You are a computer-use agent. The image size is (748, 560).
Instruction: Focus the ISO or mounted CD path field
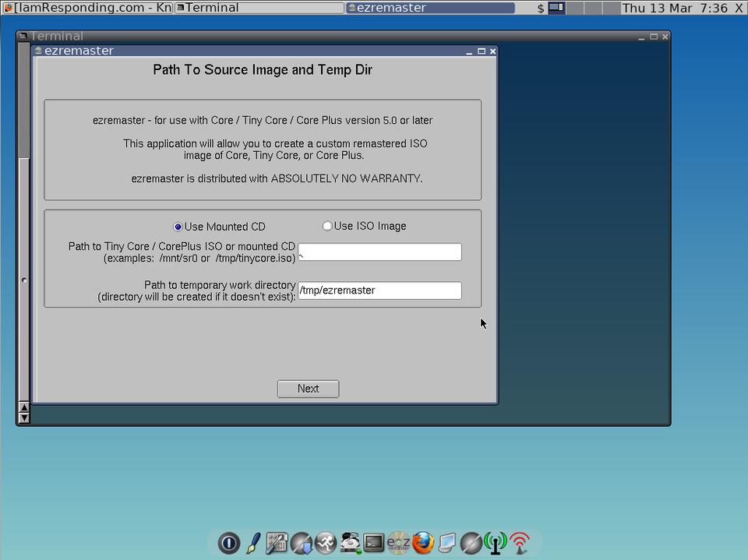[379, 252]
